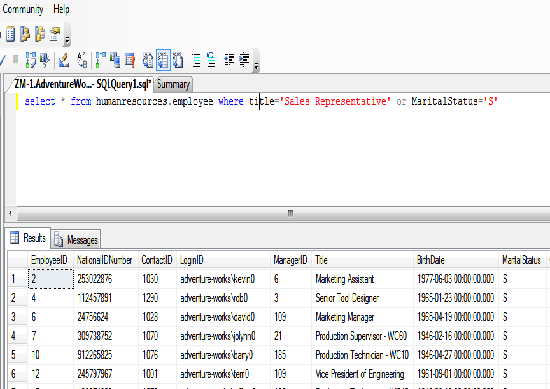This screenshot has height=389, width=550.
Task: Click the MaritalStatus column header
Action: 522,260
